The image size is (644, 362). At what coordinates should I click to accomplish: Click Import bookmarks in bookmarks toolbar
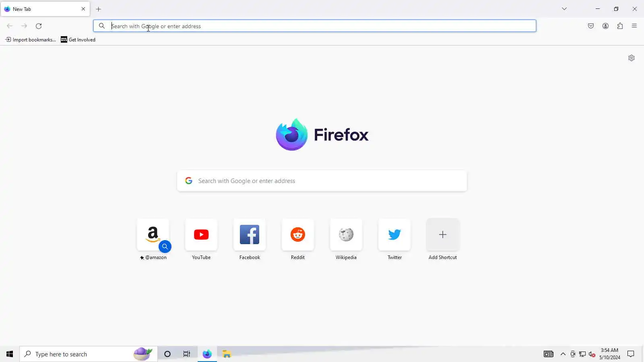31,39
